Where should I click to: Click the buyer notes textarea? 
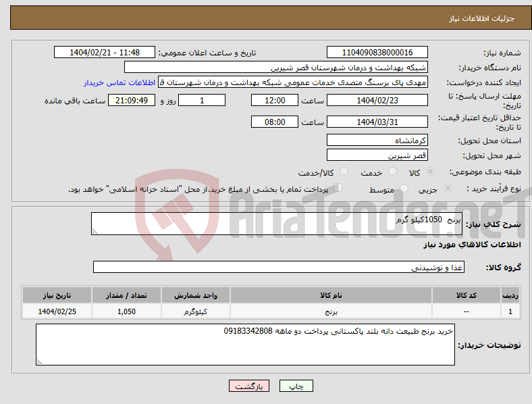pyautogui.click(x=245, y=345)
